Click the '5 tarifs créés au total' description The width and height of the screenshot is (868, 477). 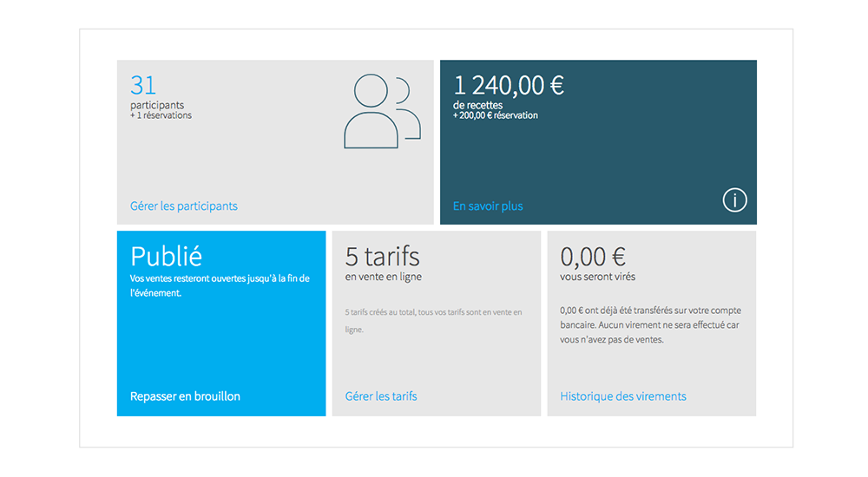(433, 320)
